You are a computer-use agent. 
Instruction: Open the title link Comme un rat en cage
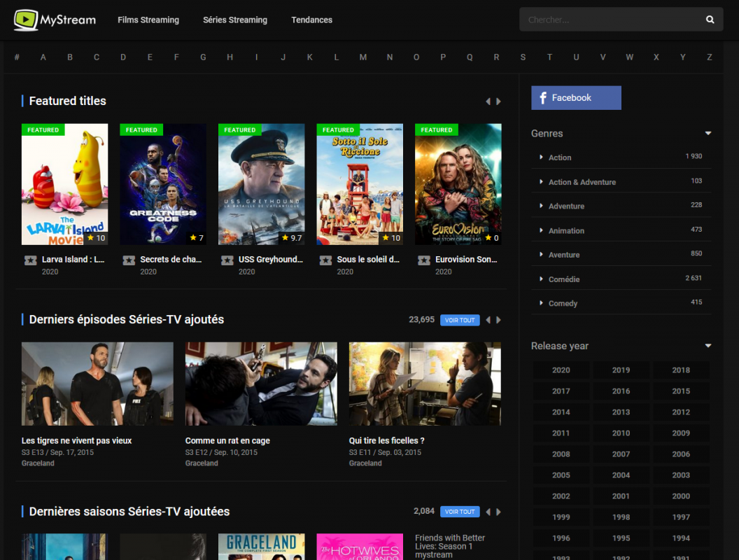227,441
